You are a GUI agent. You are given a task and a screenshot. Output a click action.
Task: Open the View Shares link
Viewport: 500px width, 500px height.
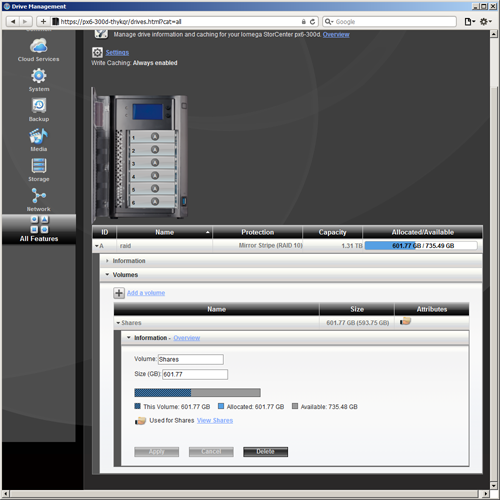[x=215, y=421]
